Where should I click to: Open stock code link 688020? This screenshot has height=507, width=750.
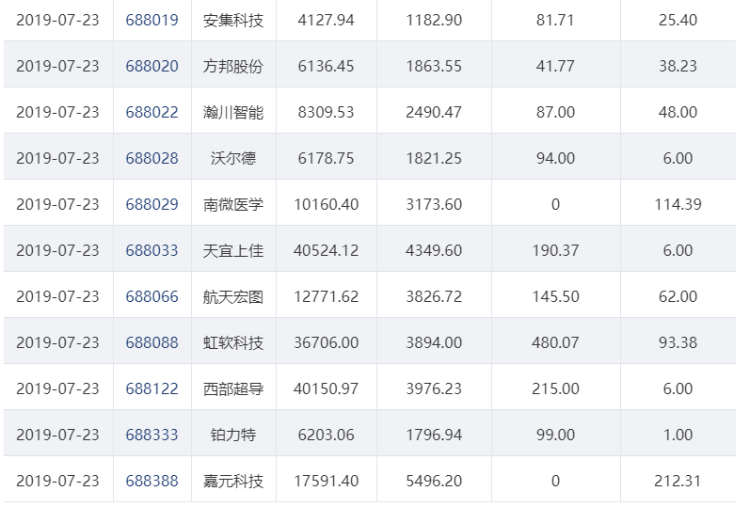tap(152, 66)
